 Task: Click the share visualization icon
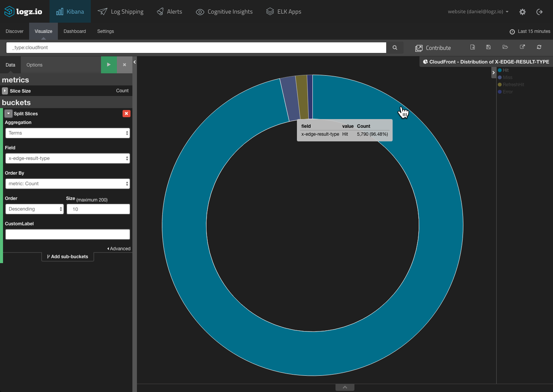[x=522, y=47]
